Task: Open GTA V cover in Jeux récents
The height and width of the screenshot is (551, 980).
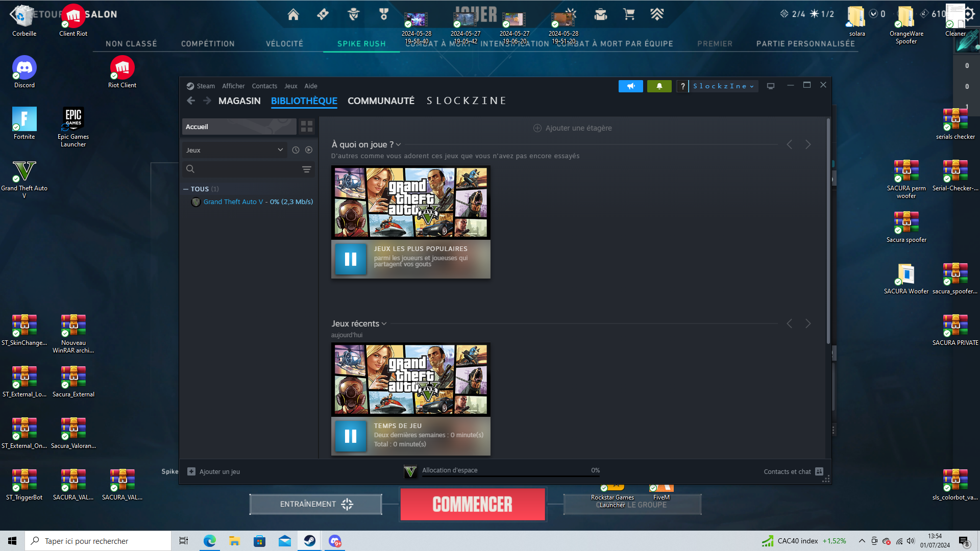Action: point(411,380)
